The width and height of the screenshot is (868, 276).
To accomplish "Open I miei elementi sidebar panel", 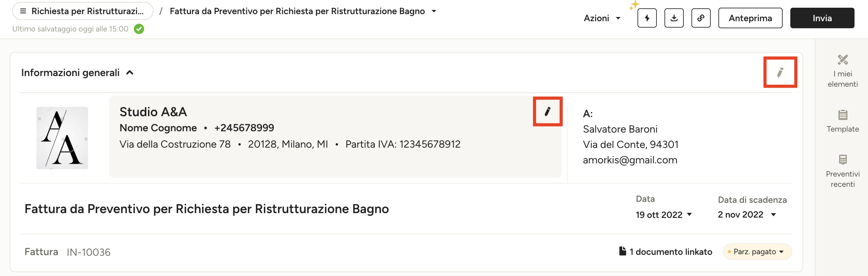I will click(x=842, y=71).
